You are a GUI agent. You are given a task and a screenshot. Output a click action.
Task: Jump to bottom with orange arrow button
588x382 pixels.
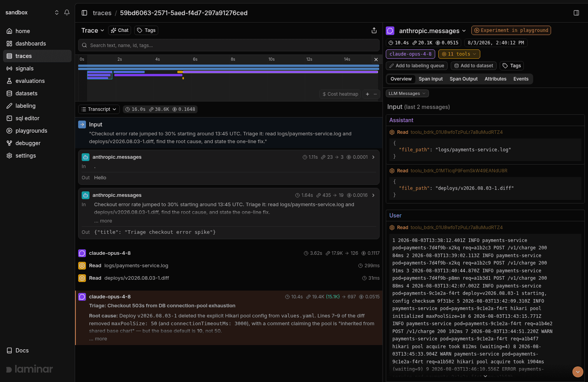point(578,372)
